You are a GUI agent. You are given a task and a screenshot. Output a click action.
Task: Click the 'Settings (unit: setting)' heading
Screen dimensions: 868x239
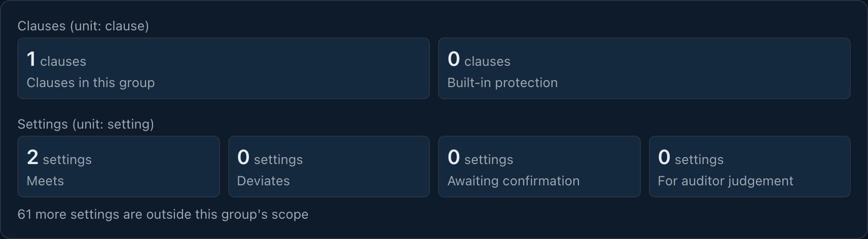pyautogui.click(x=86, y=124)
